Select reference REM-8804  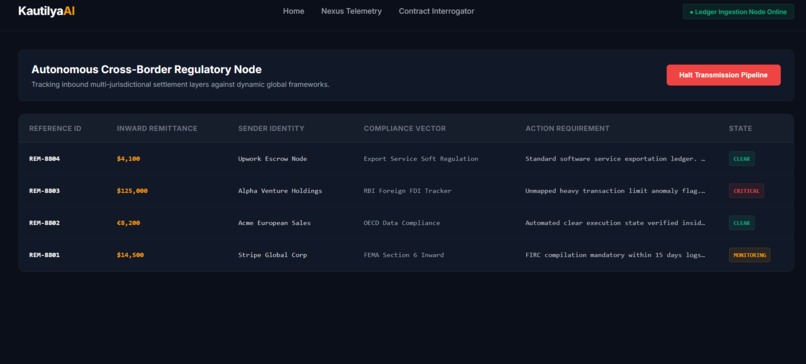pos(44,159)
